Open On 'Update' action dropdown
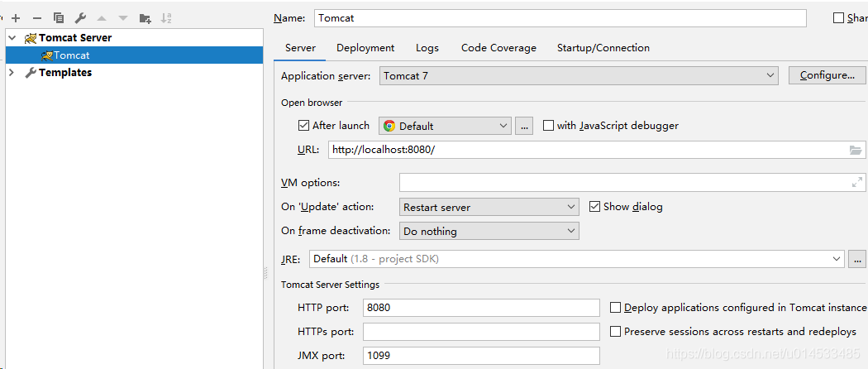Viewport: 868px width, 369px height. (x=489, y=207)
